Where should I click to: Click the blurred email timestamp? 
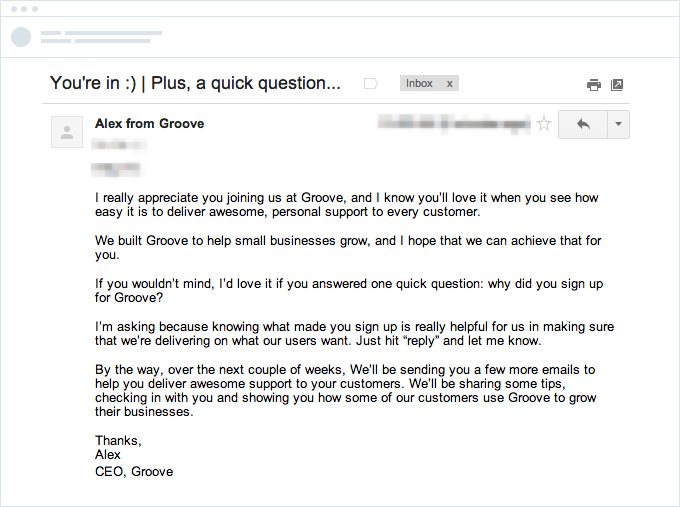point(454,123)
